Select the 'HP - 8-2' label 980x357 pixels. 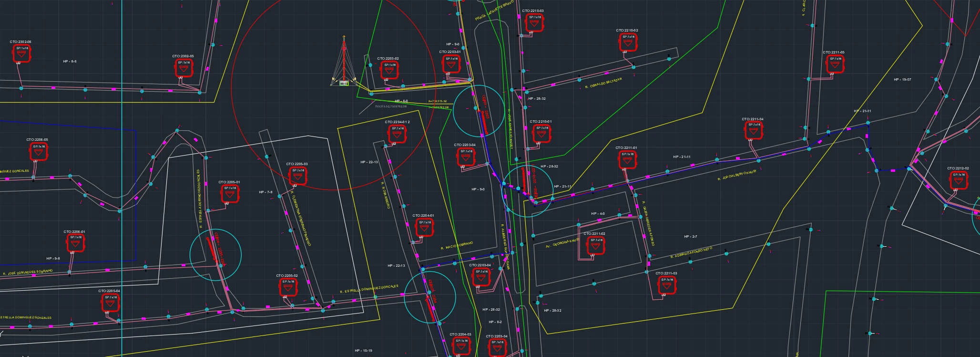coord(495,322)
